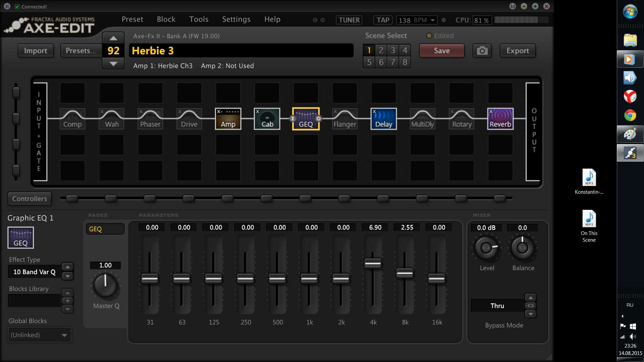Click the Axe-Edit taskbar icon
The image size is (644, 362).
630,153
